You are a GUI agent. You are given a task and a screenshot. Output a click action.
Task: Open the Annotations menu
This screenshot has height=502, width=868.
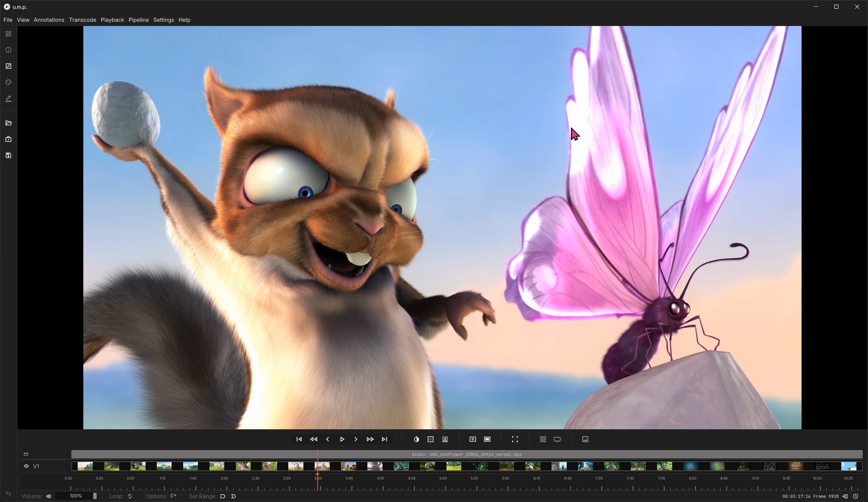pyautogui.click(x=49, y=20)
